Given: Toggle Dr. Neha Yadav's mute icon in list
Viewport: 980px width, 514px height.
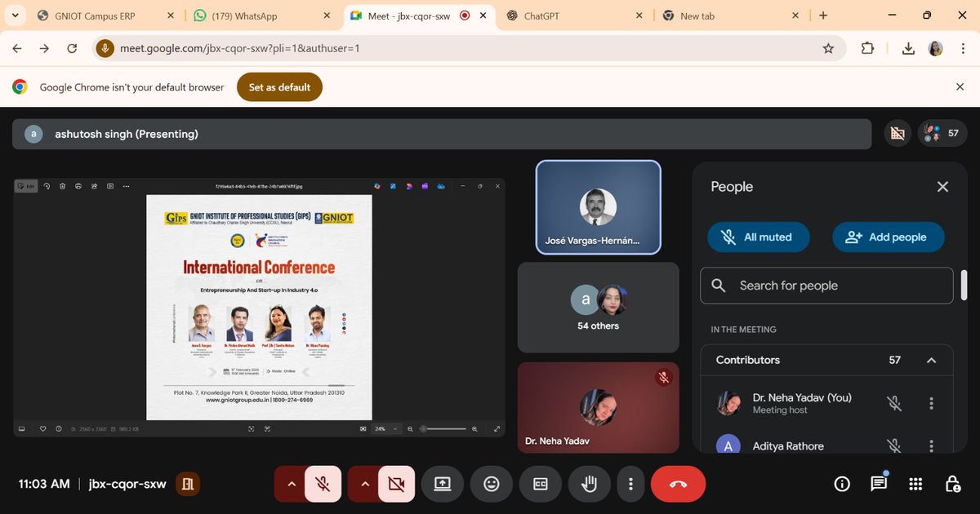Looking at the screenshot, I should pos(894,403).
